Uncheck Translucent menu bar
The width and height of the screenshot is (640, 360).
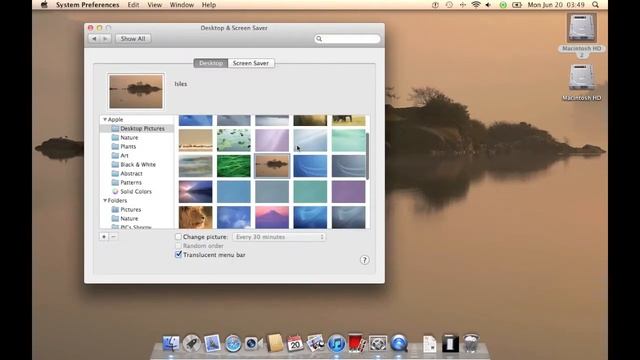pos(178,255)
